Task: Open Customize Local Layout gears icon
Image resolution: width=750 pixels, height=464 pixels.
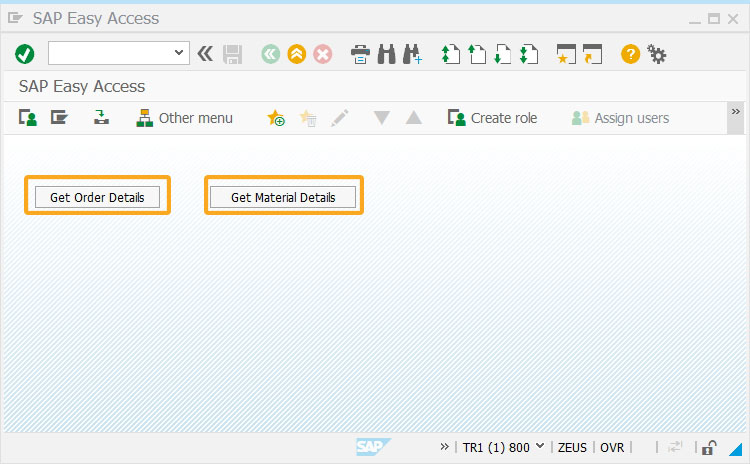Action: point(657,54)
